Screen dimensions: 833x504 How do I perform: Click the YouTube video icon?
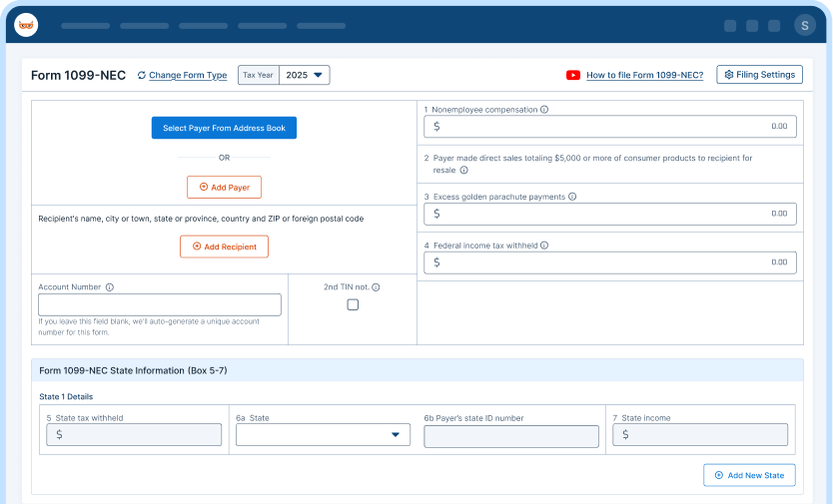click(x=573, y=76)
